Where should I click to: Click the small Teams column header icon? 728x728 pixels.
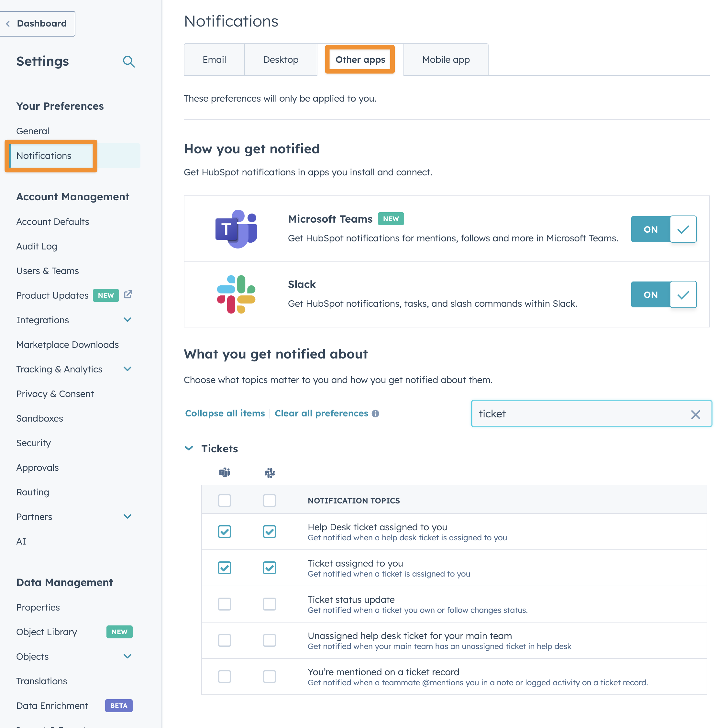(225, 472)
